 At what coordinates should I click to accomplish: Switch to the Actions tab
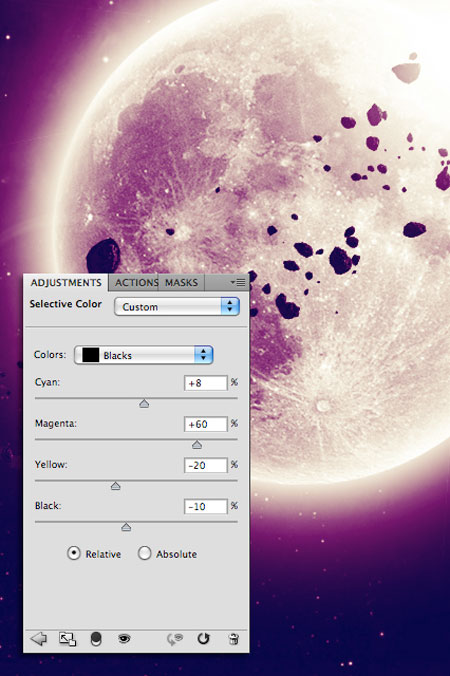pyautogui.click(x=136, y=283)
